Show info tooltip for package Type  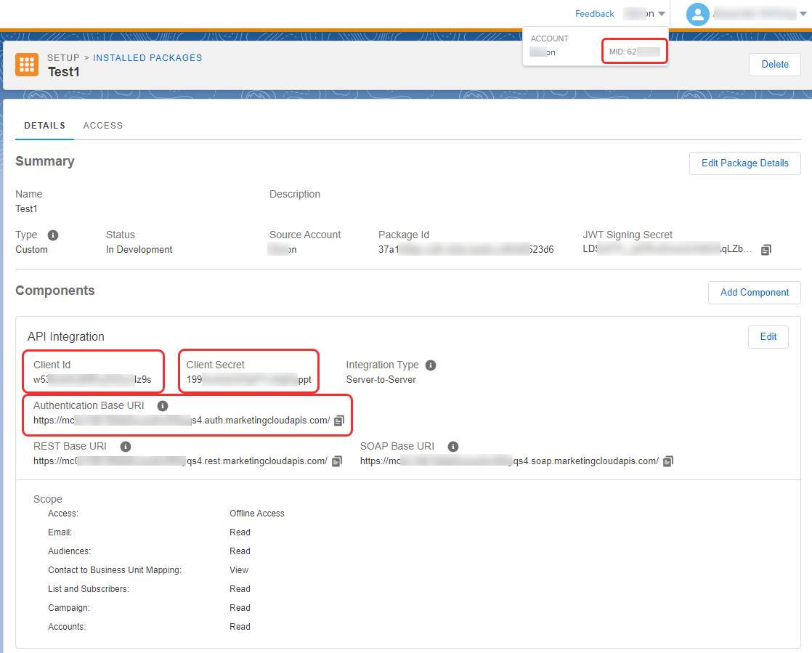(53, 235)
